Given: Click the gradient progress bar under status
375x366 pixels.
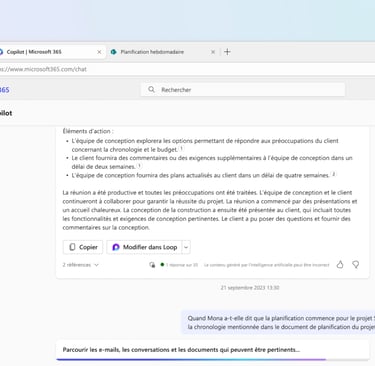Looking at the screenshot, I should (191, 359).
